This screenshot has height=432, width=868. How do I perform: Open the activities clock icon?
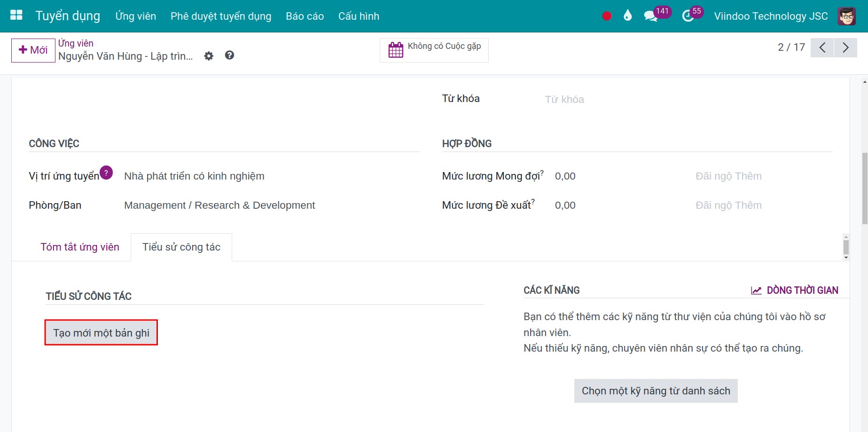(688, 16)
